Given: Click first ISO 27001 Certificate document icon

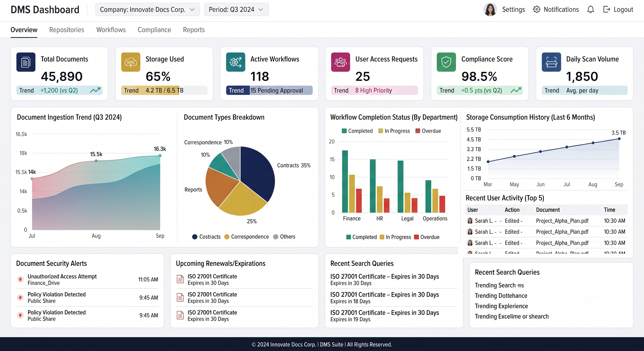Looking at the screenshot, I should (180, 279).
